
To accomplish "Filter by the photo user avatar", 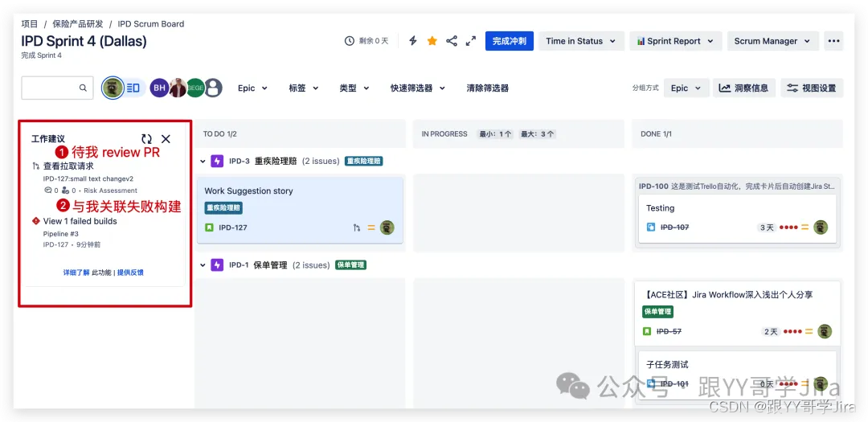I will (178, 88).
